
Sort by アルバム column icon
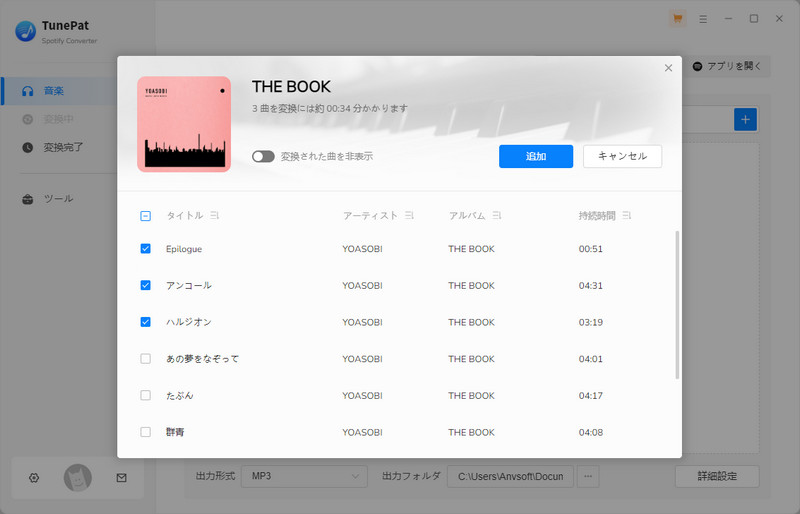(496, 215)
